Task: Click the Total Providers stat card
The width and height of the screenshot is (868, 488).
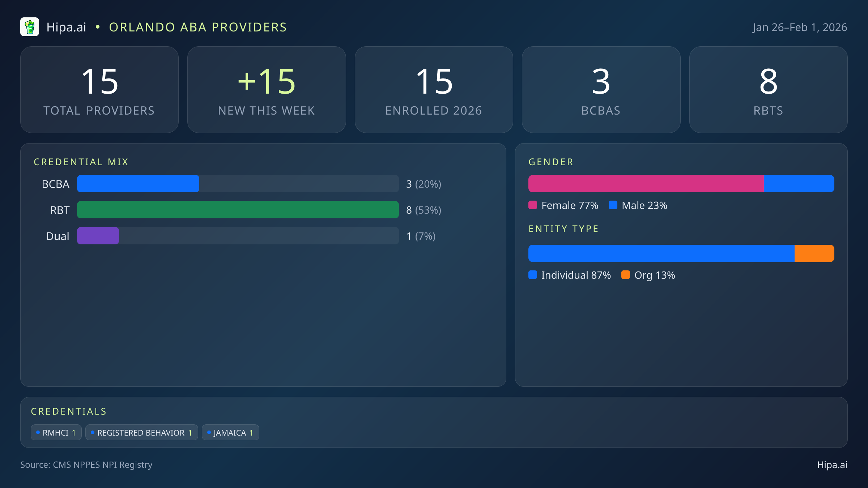Action: [99, 90]
